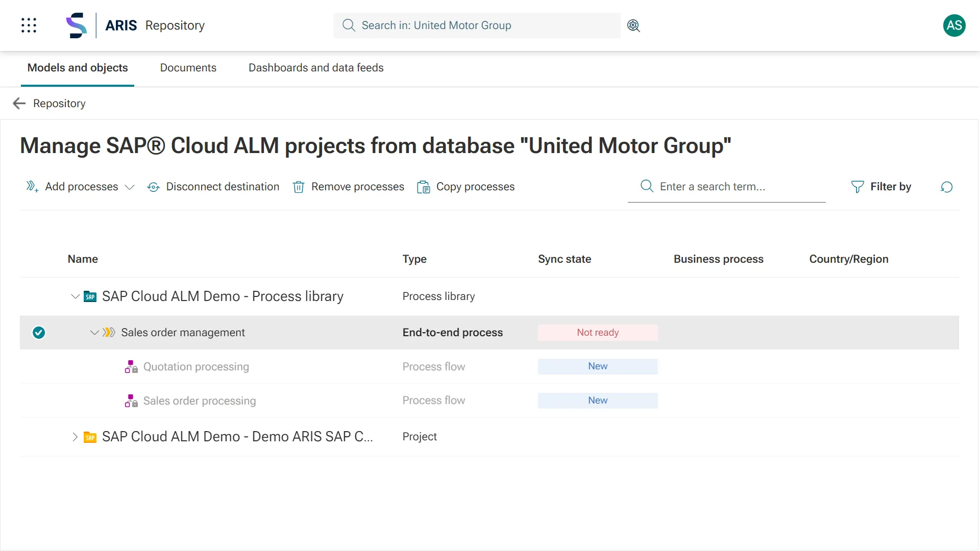Image resolution: width=980 pixels, height=551 pixels.
Task: Collapse the Sales order management node
Action: click(94, 333)
